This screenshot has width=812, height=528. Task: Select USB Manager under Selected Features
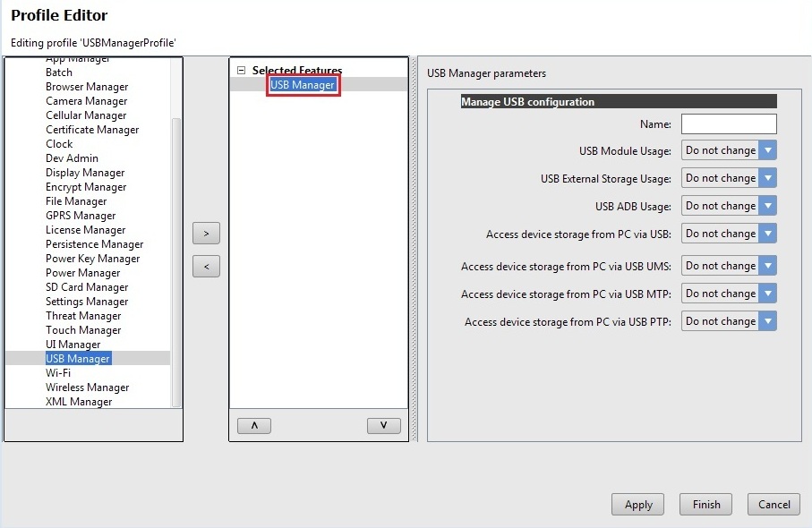pos(303,85)
